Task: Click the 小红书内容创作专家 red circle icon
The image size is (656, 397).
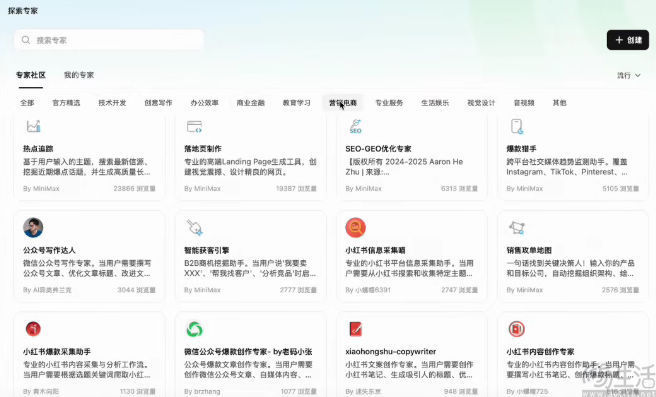Action: pos(517,329)
